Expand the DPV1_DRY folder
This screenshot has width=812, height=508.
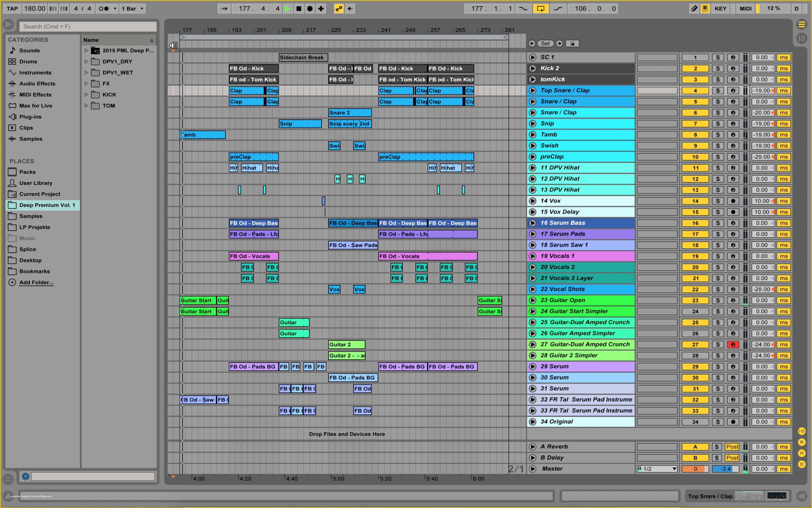tap(86, 62)
